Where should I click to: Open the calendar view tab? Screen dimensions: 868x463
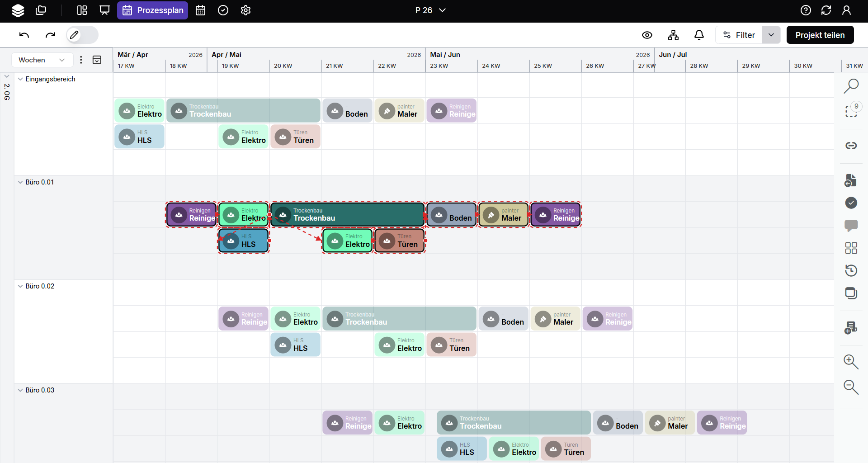click(x=200, y=10)
